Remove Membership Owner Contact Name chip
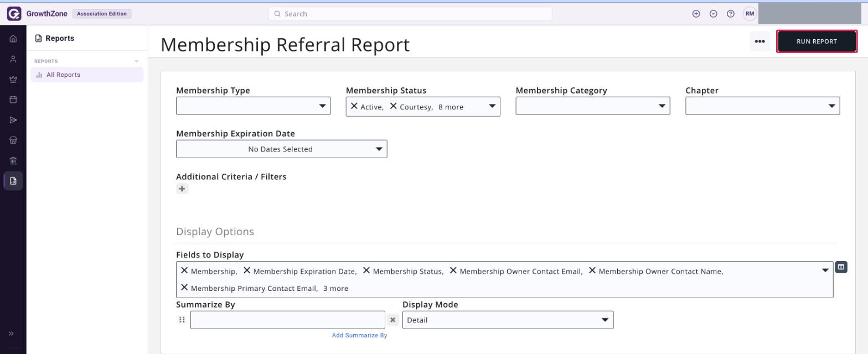The height and width of the screenshot is (354, 868). tap(592, 270)
